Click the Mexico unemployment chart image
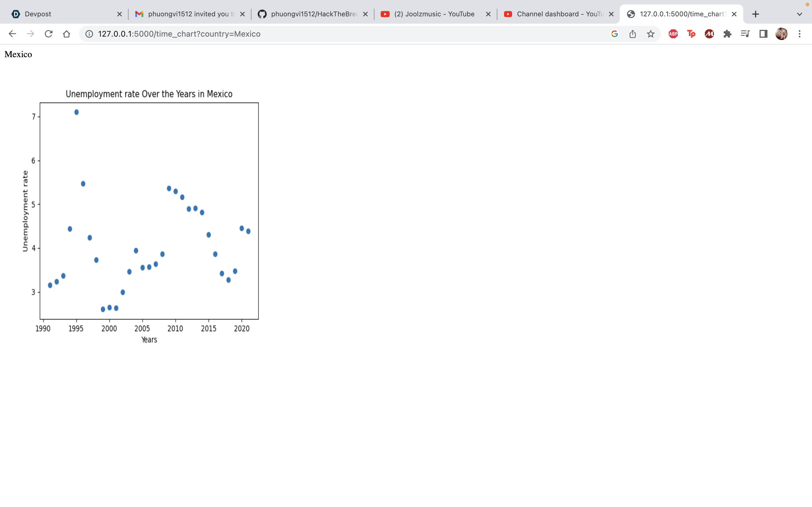812x507 pixels. click(149, 215)
